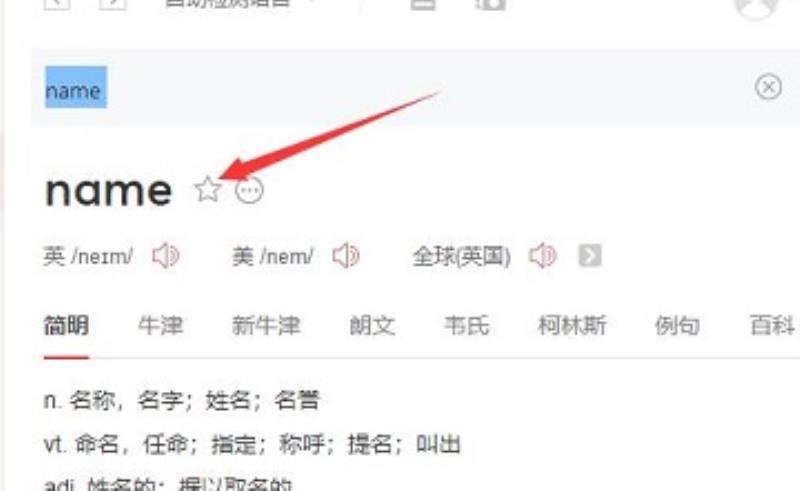Open the 朗文 dictionary tab
Screen dimensions: 800x491
[372, 326]
